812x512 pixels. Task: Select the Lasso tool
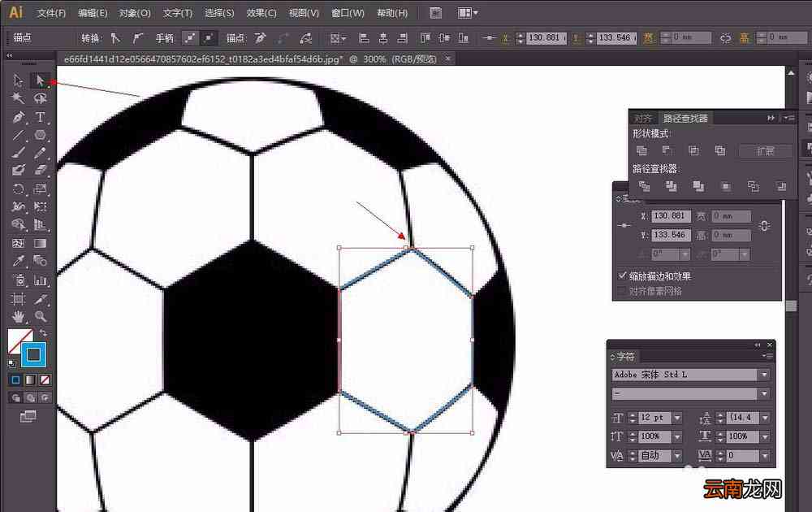(40, 98)
